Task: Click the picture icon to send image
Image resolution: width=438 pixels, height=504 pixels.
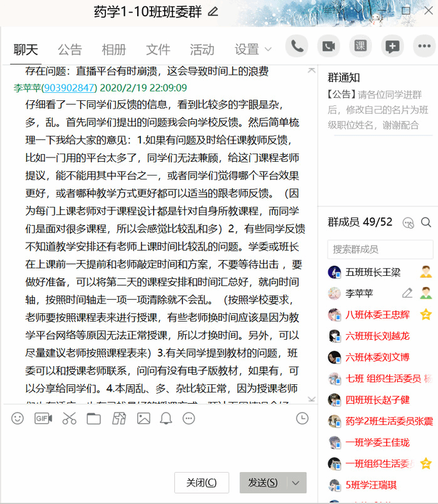Action: pos(143,418)
